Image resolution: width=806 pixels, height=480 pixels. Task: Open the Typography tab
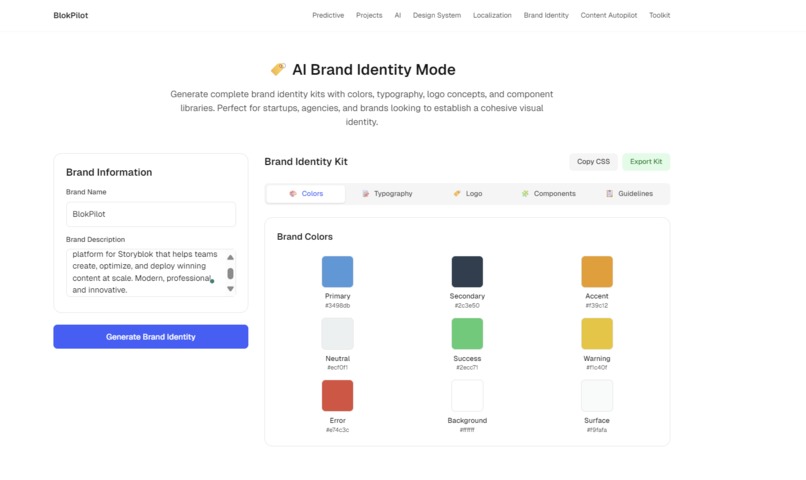click(387, 194)
